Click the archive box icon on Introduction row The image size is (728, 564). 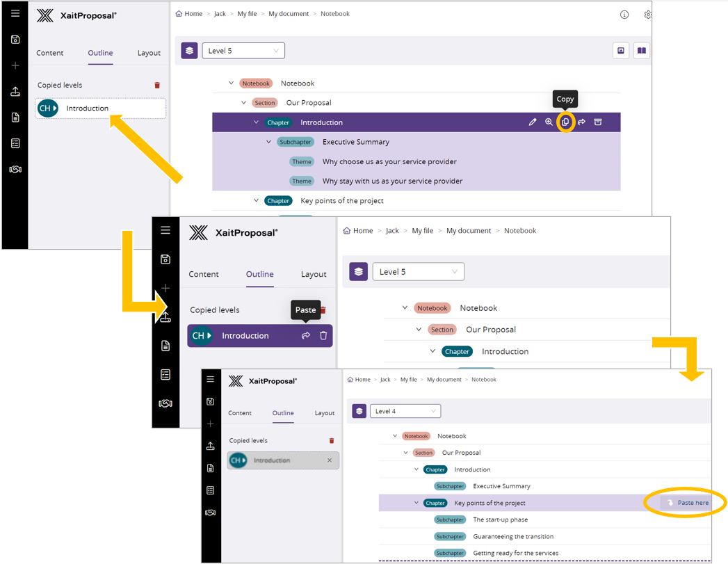click(x=598, y=122)
